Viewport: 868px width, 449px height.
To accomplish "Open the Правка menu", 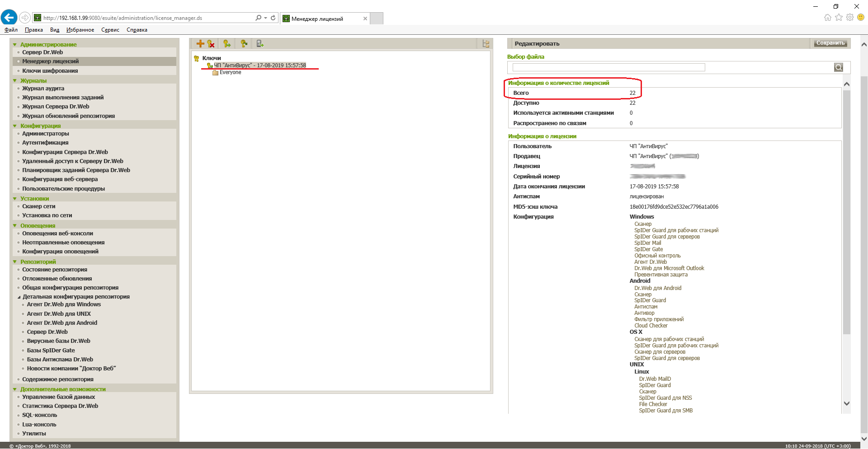I will (34, 30).
